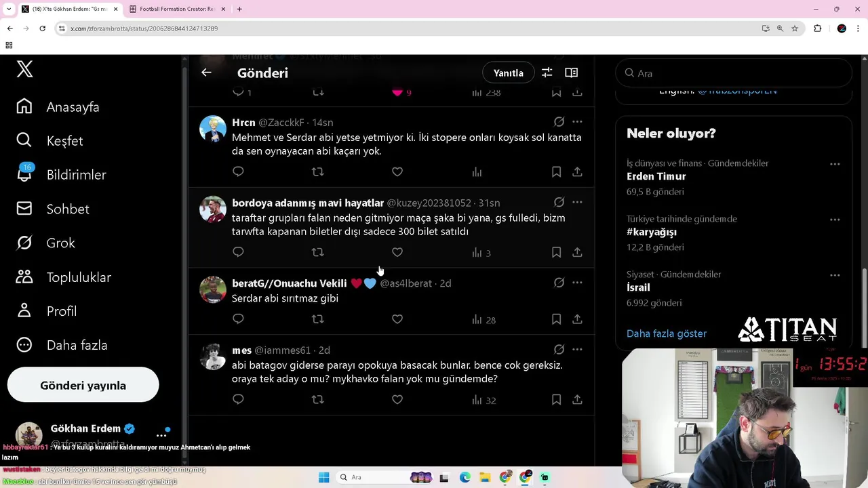This screenshot has width=868, height=488.
Task: Open Hrcn's profile avatar
Action: (x=213, y=129)
